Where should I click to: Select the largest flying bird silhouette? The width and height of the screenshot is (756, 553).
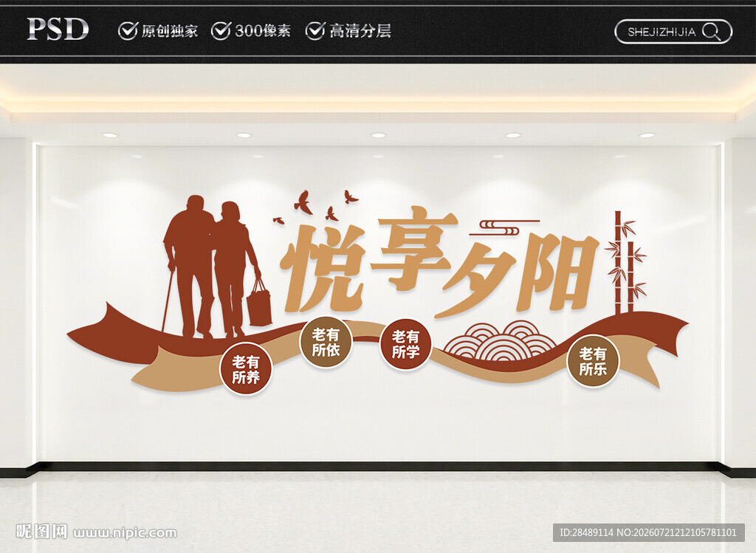click(303, 202)
